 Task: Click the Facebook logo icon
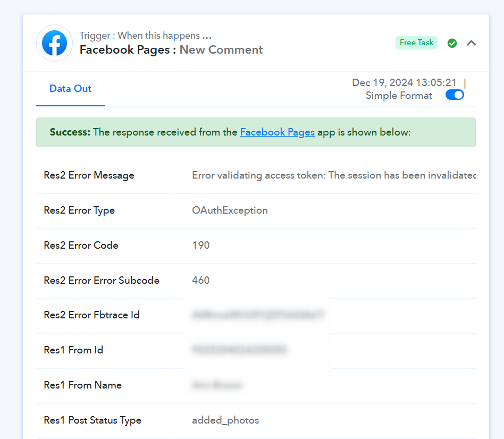[x=54, y=43]
